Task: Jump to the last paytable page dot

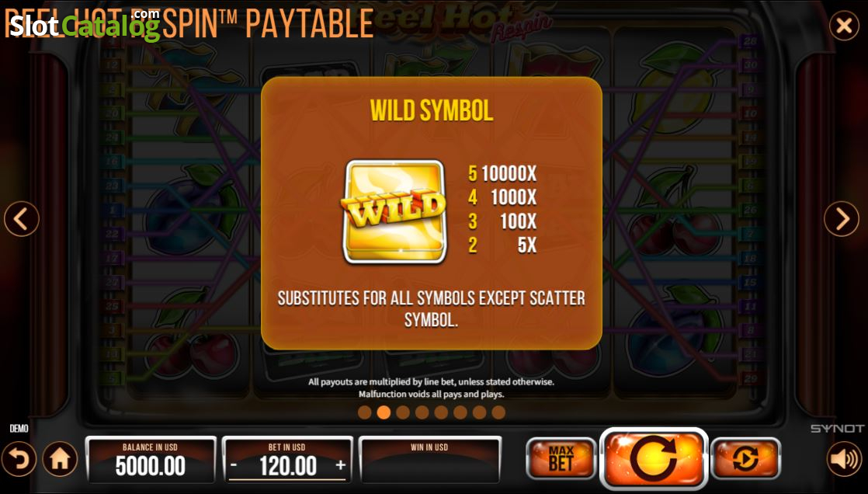Action: coord(498,412)
